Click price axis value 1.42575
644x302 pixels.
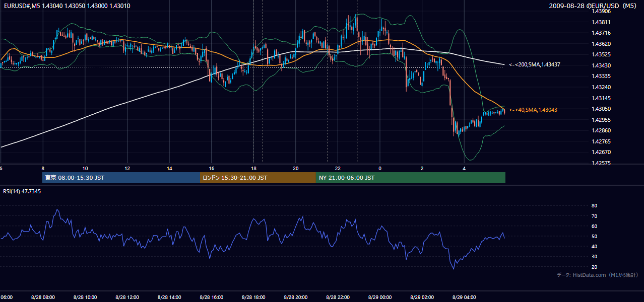click(601, 163)
